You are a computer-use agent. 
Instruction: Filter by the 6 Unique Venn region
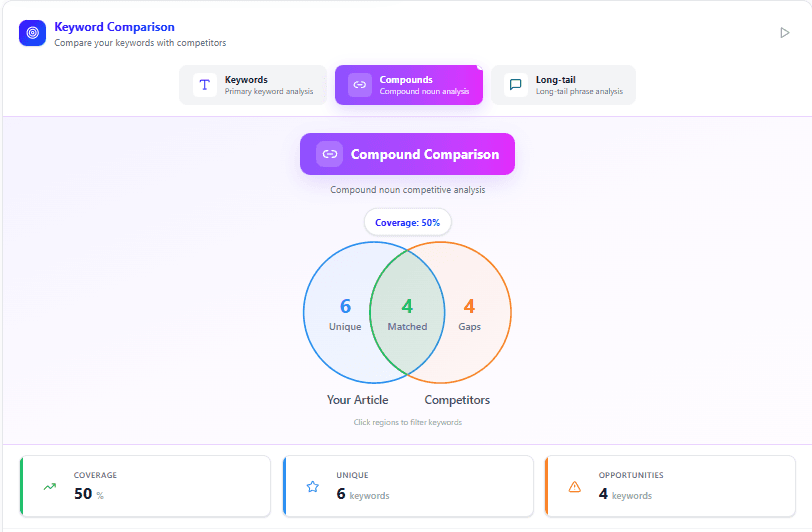[341, 313]
